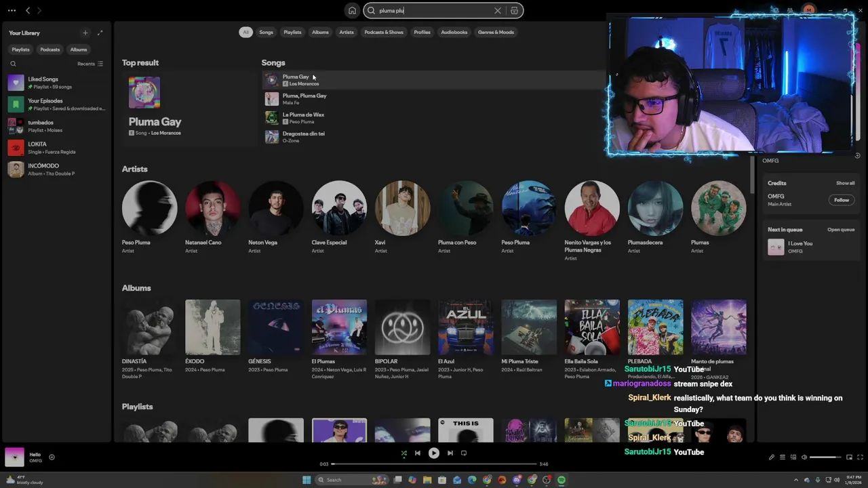868x488 pixels.
Task: Toggle shuffle in the player bar
Action: [404, 453]
